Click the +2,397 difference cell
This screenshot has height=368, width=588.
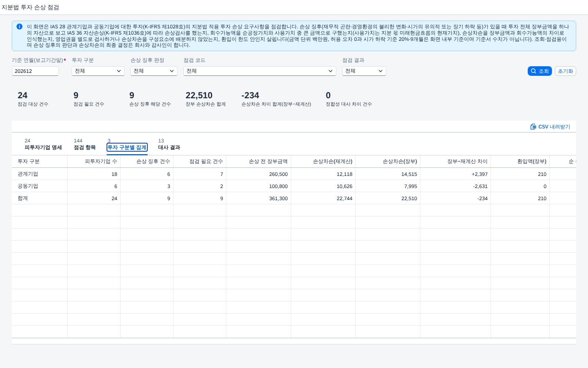[456, 174]
